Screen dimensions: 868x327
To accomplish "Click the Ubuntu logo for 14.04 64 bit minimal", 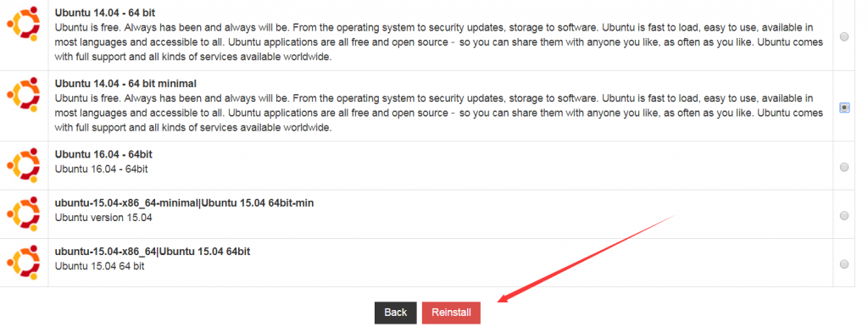I will (23, 95).
